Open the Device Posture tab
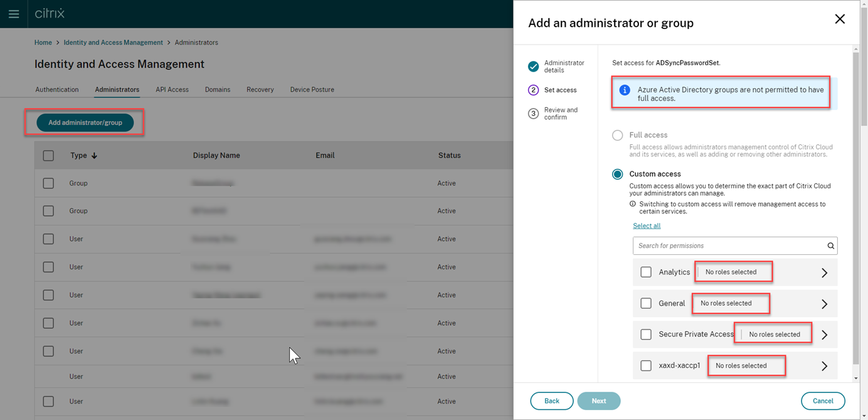868x420 pixels. tap(312, 90)
